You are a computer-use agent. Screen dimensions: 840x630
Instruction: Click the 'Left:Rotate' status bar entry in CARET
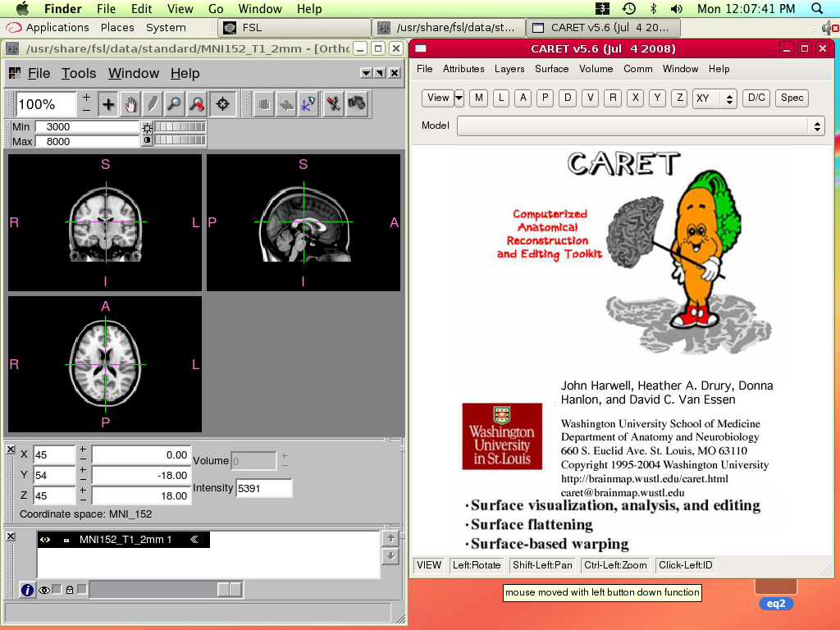coord(477,565)
